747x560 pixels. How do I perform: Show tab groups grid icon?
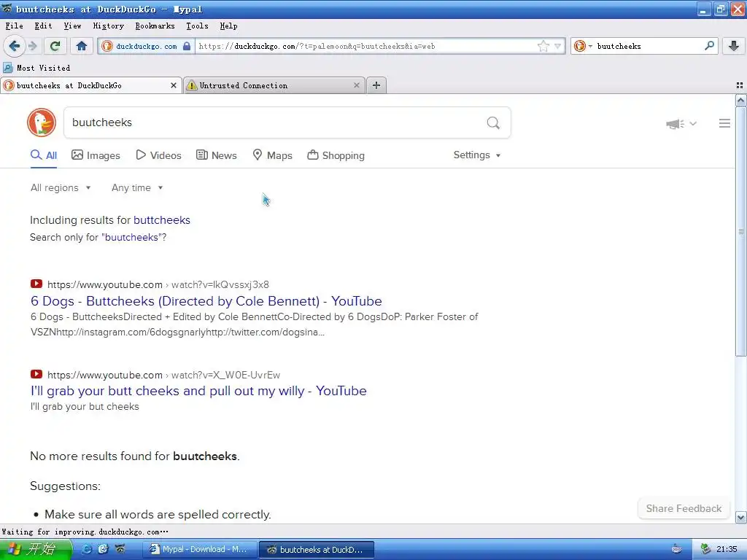pos(740,85)
